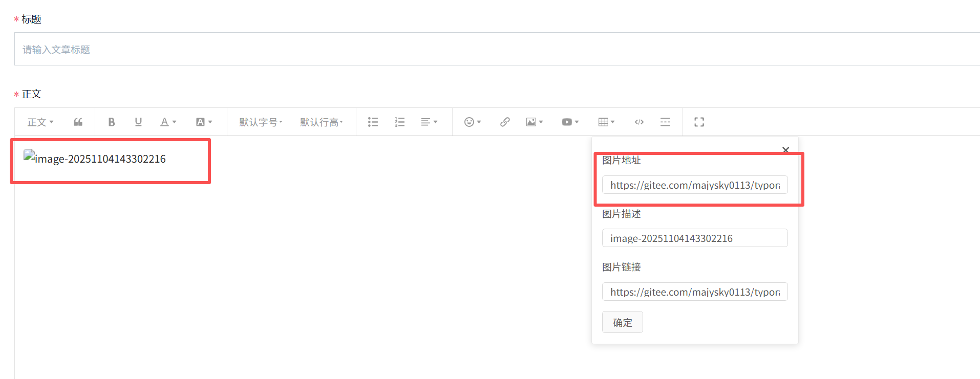Open the background color dropdown
This screenshot has width=980, height=379.
pyautogui.click(x=204, y=122)
